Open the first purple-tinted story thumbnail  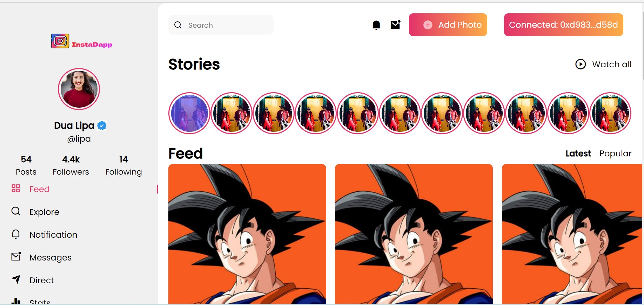(189, 113)
